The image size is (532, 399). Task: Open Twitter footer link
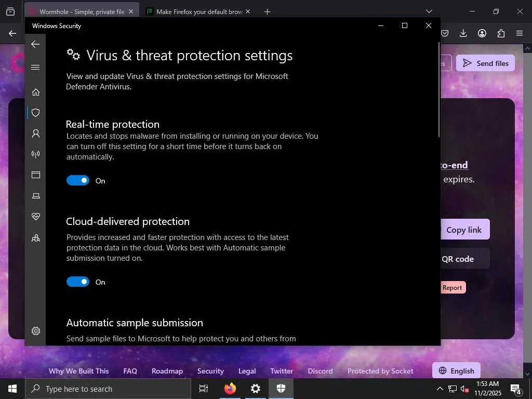pos(282,371)
